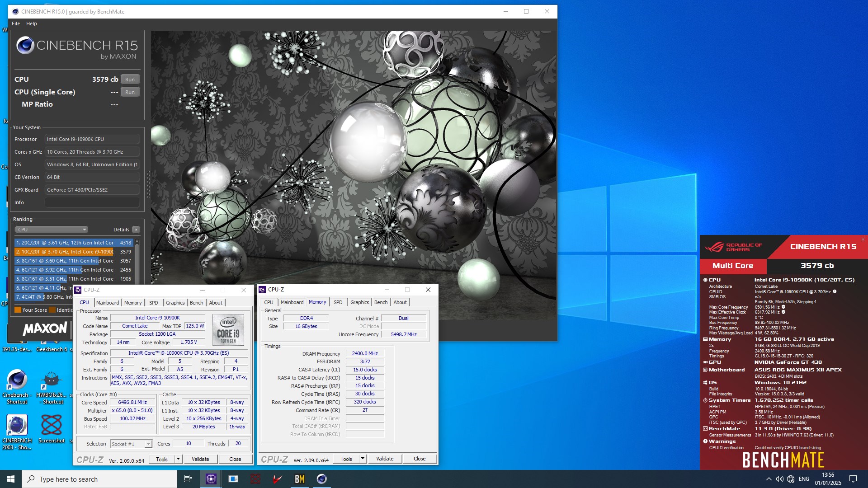Click the Info input field in Cinebench
Viewport: 868px width, 488px height.
click(92, 202)
